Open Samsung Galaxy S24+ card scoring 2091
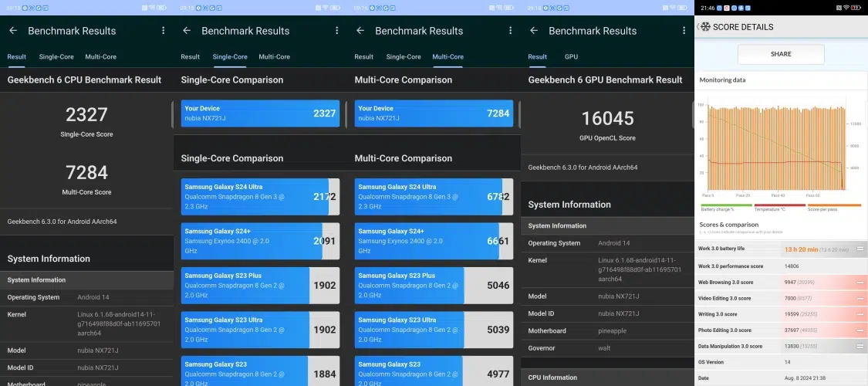Image resolution: width=868 pixels, height=386 pixels. point(260,241)
